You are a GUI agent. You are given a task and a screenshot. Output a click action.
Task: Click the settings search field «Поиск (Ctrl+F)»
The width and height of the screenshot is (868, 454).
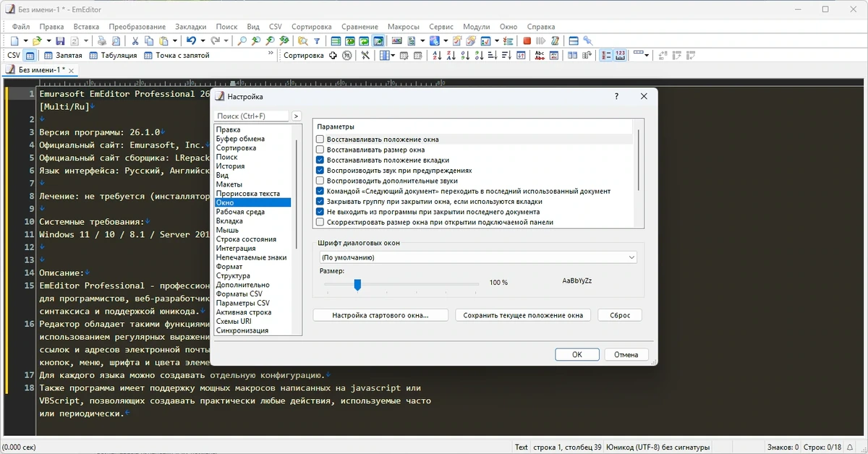pos(252,116)
